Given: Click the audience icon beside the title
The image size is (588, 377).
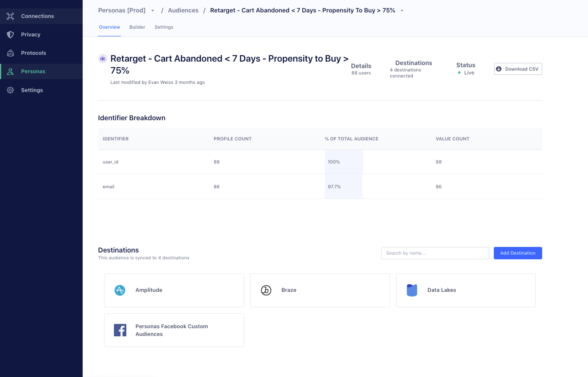Looking at the screenshot, I should click(x=103, y=59).
